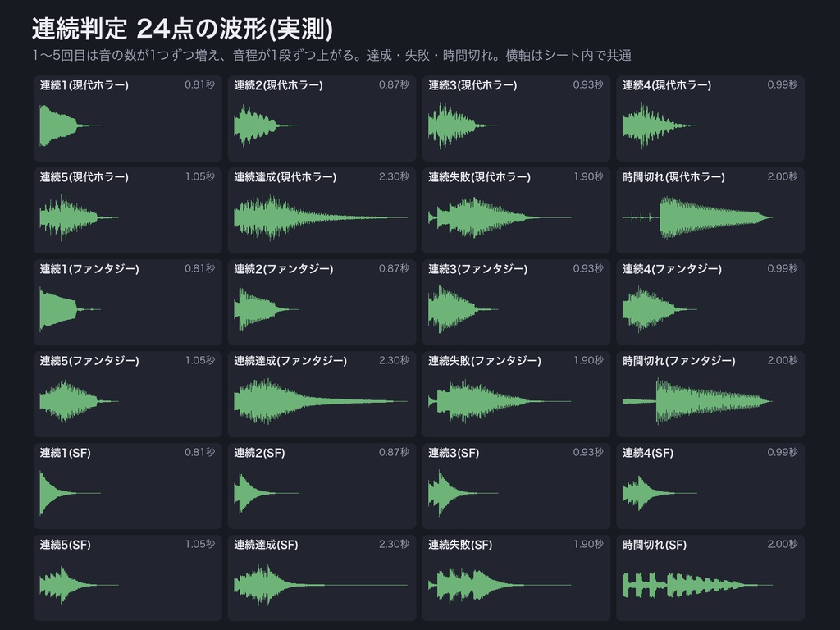Screen dimensions: 840x630
Task: Click the 0.99秒 duration on 連続4(現代ホラー)
Action: click(782, 84)
